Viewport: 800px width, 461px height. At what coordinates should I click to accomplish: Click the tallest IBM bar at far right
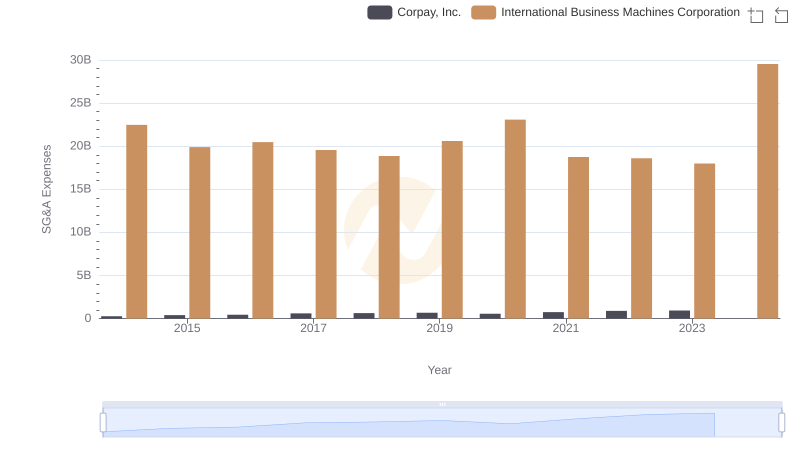point(767,190)
